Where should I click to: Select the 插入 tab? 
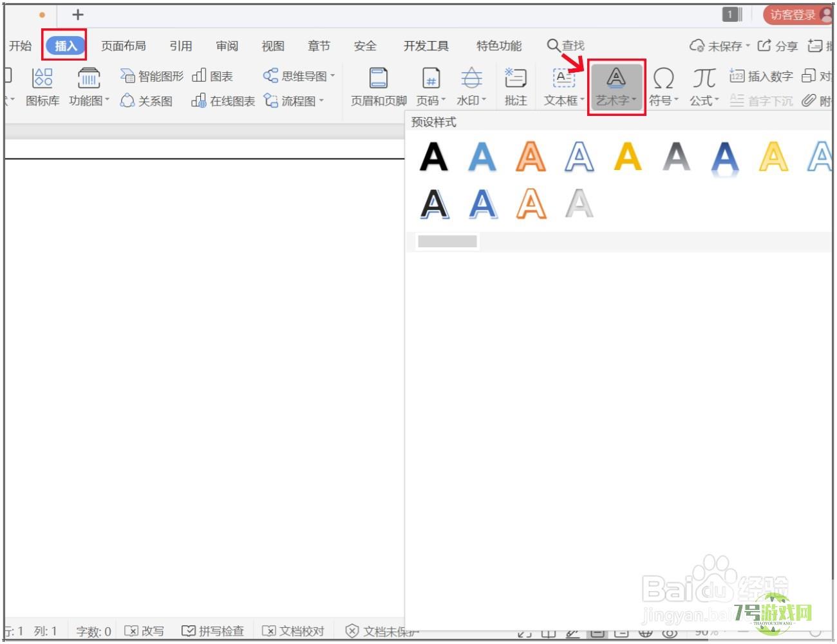pyautogui.click(x=66, y=46)
